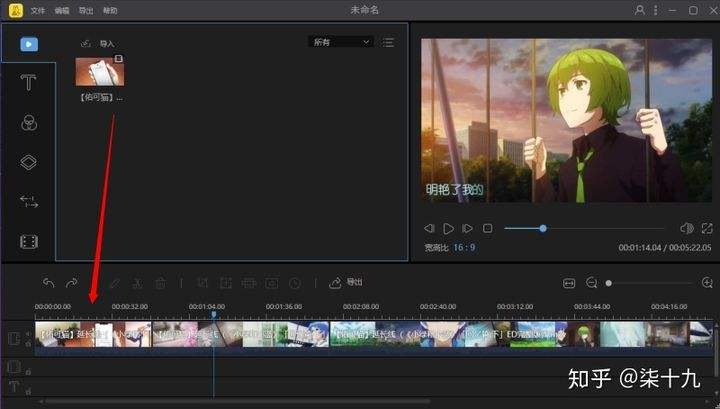Open the user account icon
The width and height of the screenshot is (720, 409).
tap(639, 10)
